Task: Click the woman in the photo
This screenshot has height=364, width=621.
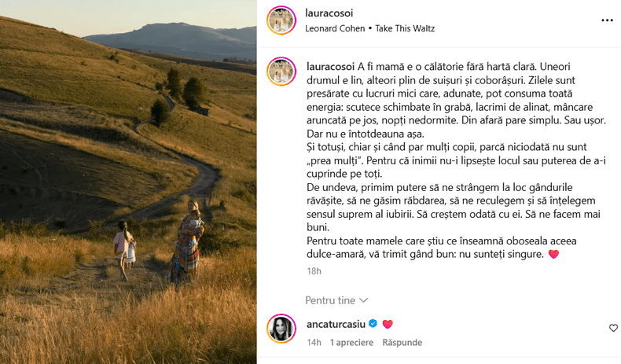Action: point(187,241)
